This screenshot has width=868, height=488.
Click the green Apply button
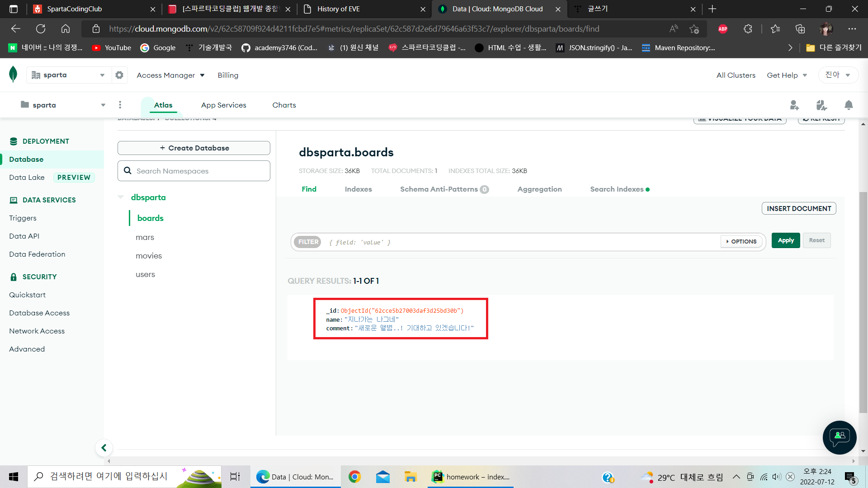coord(786,240)
